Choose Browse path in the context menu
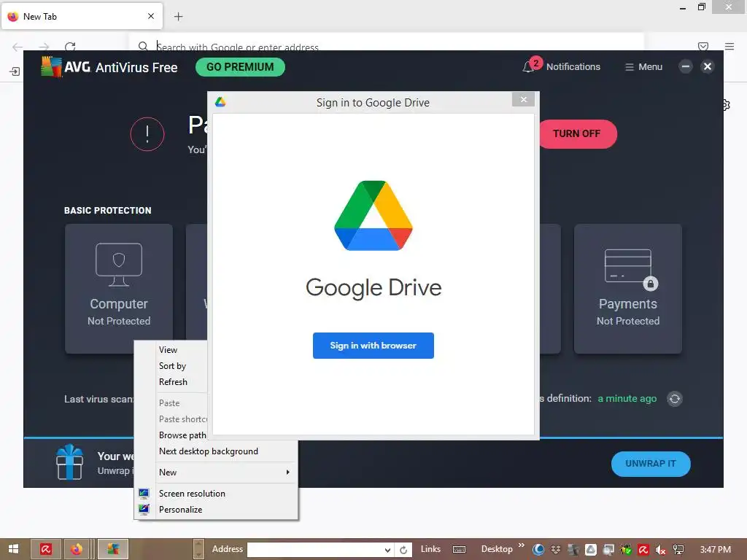The image size is (747, 560). pyautogui.click(x=182, y=435)
